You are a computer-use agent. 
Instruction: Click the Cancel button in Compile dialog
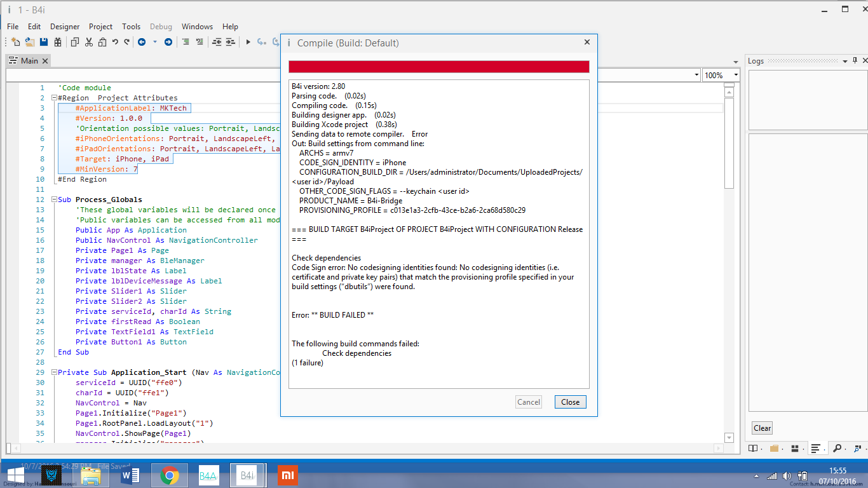tap(529, 402)
